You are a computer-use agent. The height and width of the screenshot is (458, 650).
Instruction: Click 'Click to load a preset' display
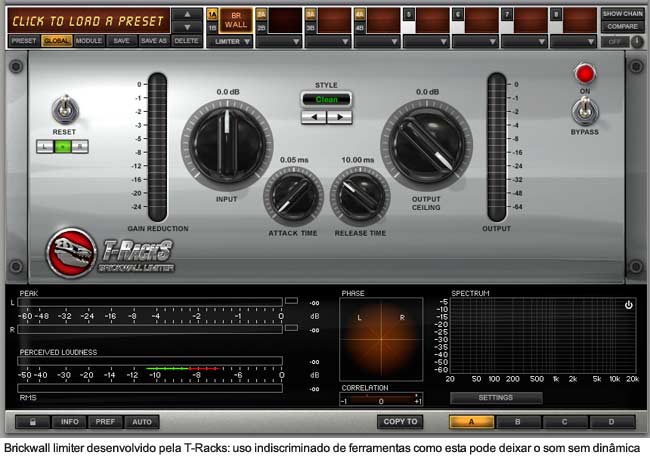point(88,21)
